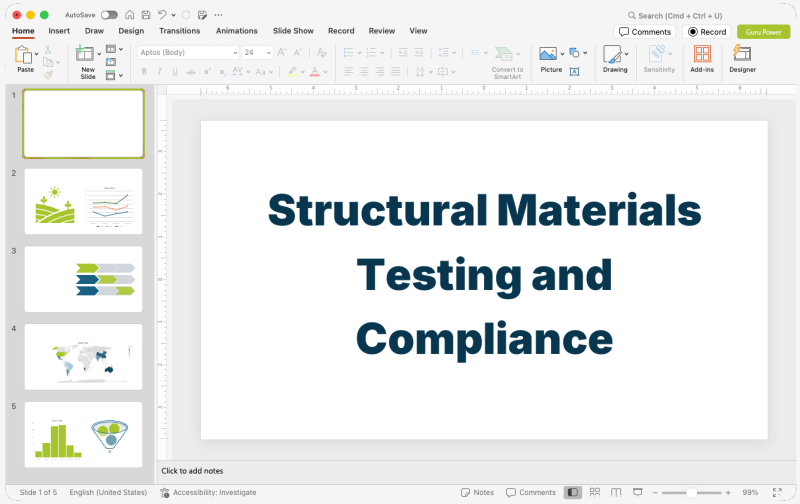
Task: Open the Drawing tools icon
Action: pos(612,54)
